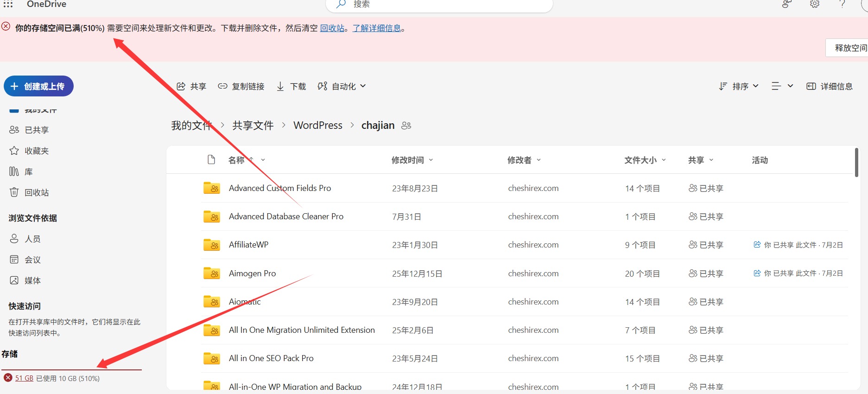Open the Aimogen Pro folder icon

[212, 273]
